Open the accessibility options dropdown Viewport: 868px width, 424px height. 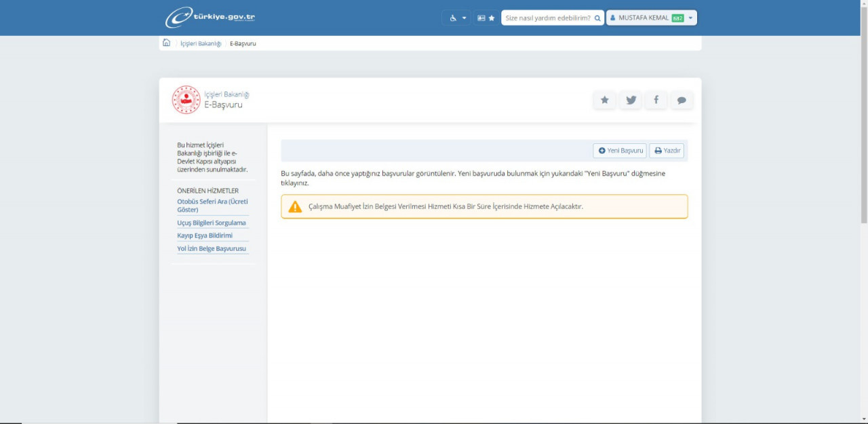pos(457,18)
